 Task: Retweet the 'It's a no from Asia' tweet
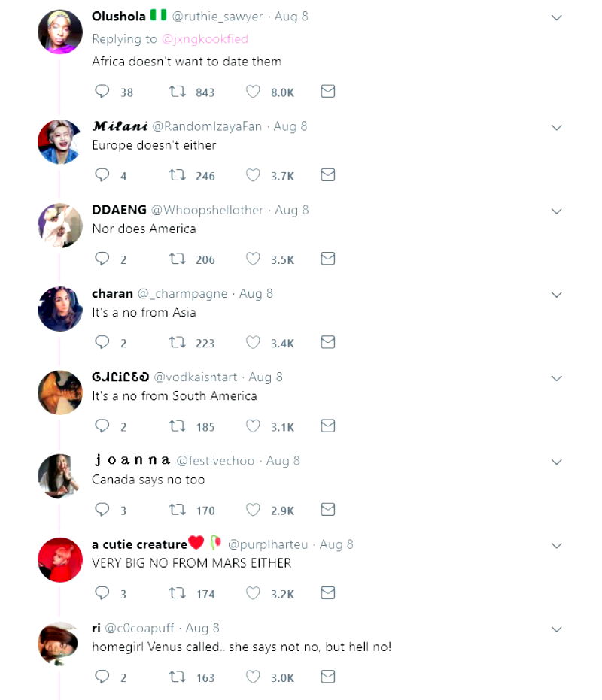(x=178, y=343)
